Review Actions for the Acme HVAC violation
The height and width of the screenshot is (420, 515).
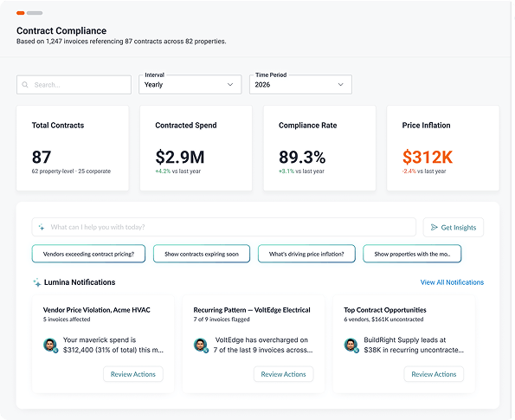point(133,374)
